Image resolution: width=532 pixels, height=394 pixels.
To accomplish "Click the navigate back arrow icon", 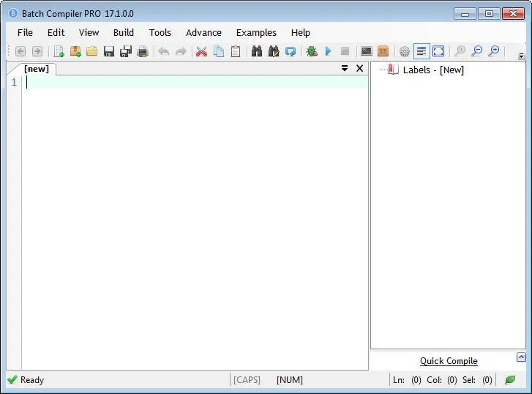I will tap(20, 51).
